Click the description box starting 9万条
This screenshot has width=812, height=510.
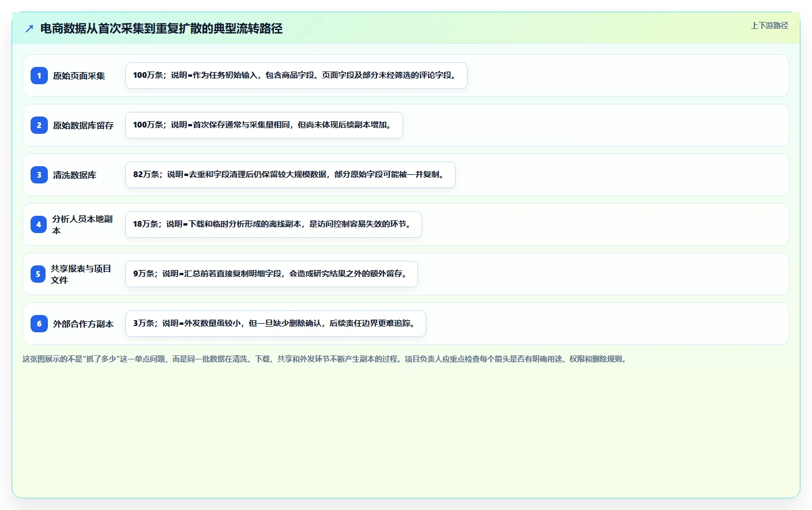[x=272, y=274]
